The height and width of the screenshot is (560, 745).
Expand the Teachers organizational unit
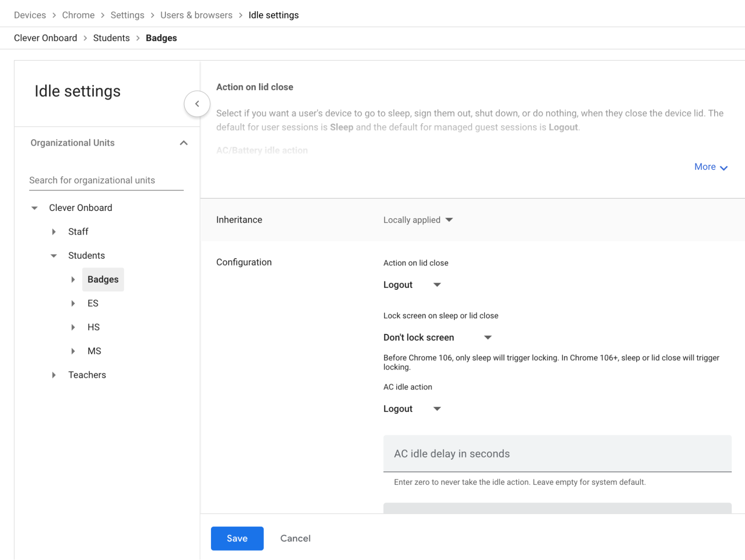pyautogui.click(x=54, y=375)
